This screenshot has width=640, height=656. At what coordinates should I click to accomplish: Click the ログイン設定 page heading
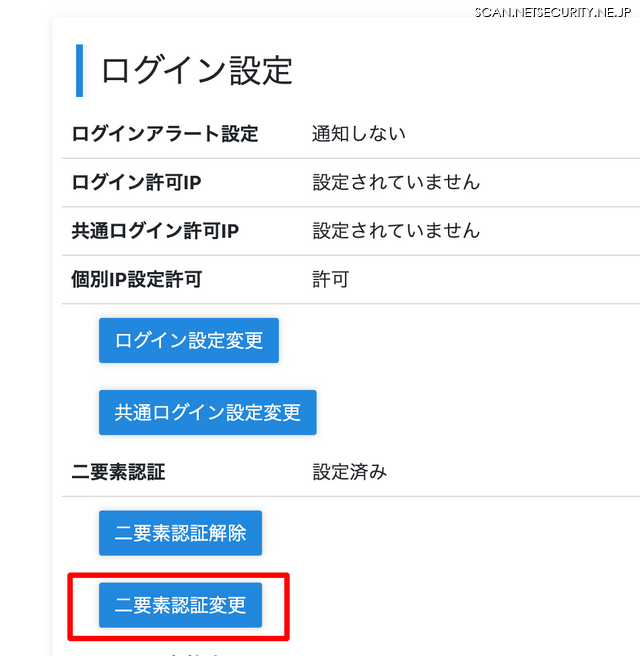pos(197,70)
